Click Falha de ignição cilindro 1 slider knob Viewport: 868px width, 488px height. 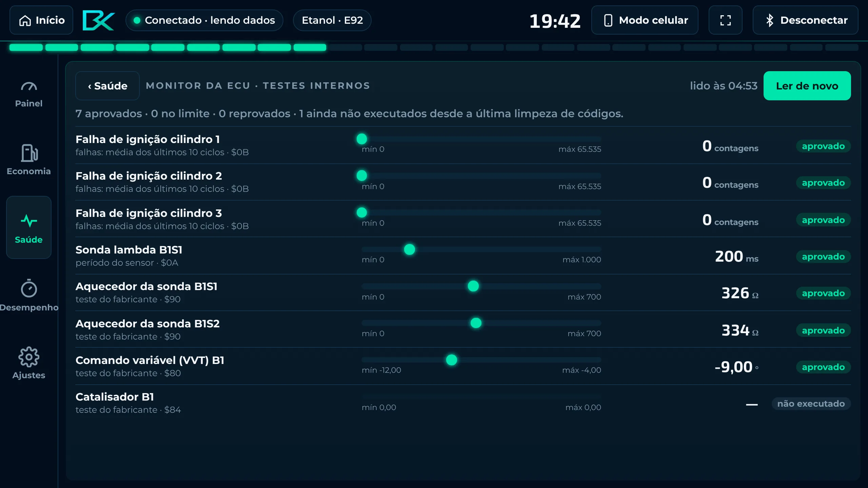click(362, 139)
